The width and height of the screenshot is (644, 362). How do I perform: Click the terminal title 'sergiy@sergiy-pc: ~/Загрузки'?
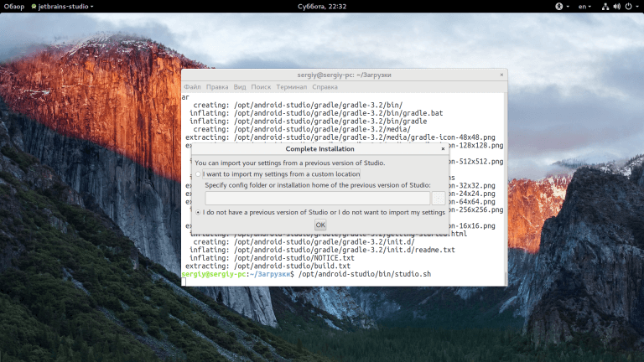click(344, 75)
